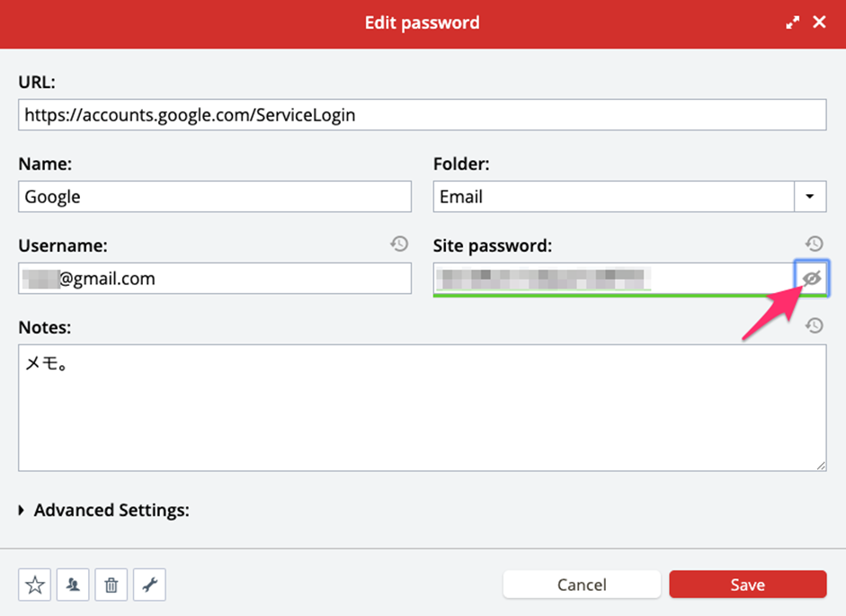Viewport: 846px width, 616px height.
Task: Focus the URL input field
Action: pos(423,114)
